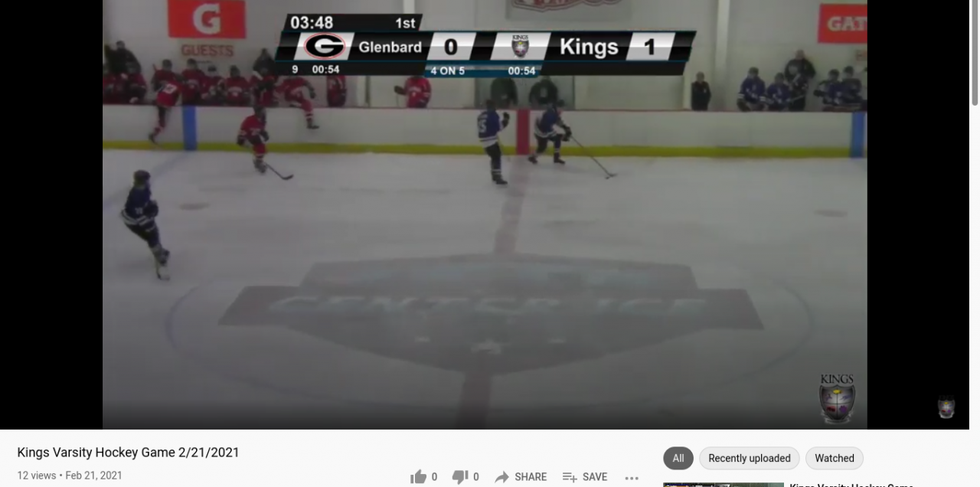Open the first recommended video thumbnail
Screen dimensions: 980x487
point(724,485)
